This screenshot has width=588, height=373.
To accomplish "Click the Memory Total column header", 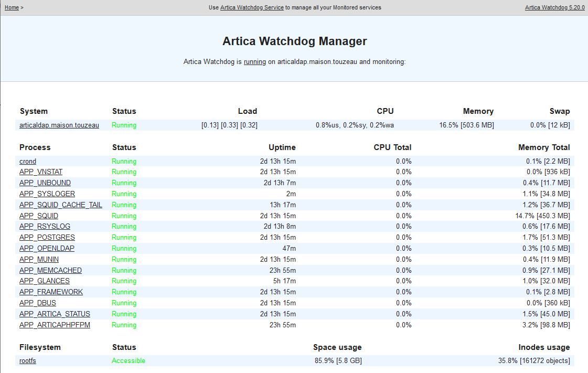I will 544,147.
